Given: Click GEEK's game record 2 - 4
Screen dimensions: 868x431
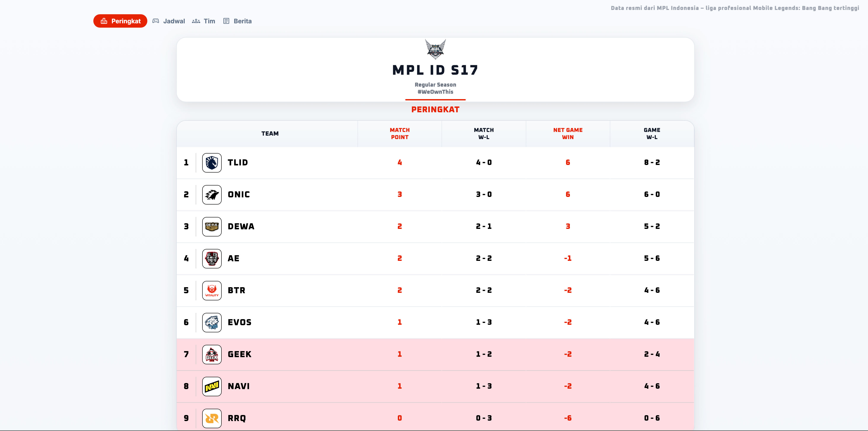Looking at the screenshot, I should (x=652, y=355).
